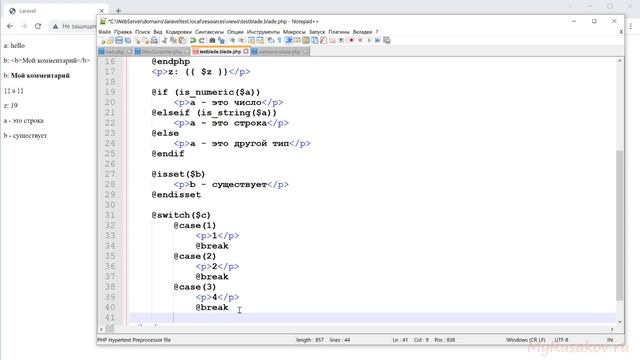Open the Синтаксисы menu
Viewport: 640px width, 360px height.
click(209, 32)
